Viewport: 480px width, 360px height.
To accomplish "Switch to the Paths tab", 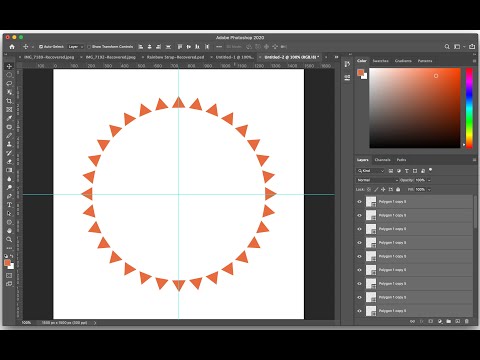I will 401,160.
